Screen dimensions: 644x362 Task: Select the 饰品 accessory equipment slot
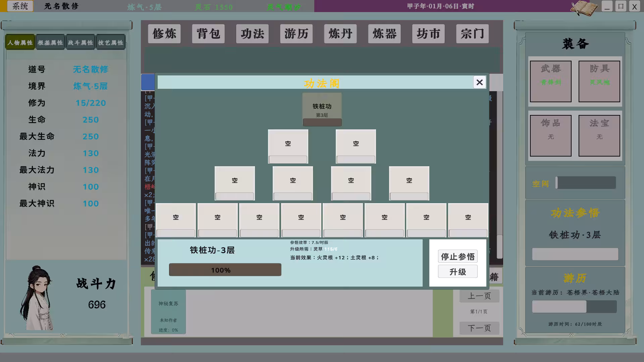(551, 136)
